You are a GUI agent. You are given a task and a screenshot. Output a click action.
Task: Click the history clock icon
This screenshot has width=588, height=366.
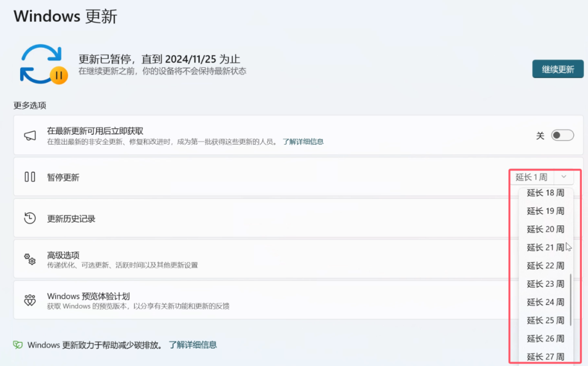point(30,218)
